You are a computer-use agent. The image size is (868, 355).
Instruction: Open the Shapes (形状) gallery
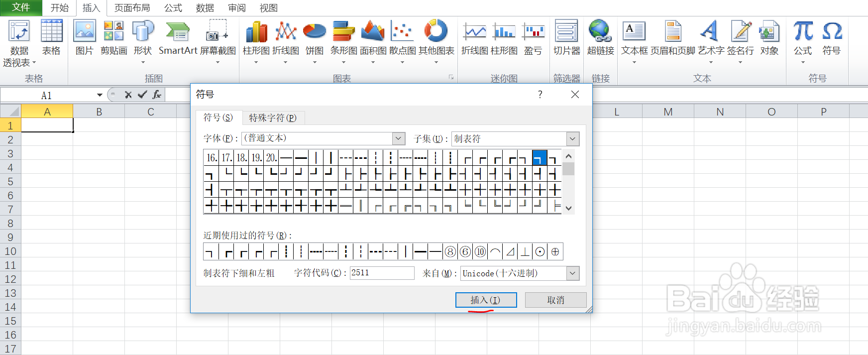coord(143,42)
